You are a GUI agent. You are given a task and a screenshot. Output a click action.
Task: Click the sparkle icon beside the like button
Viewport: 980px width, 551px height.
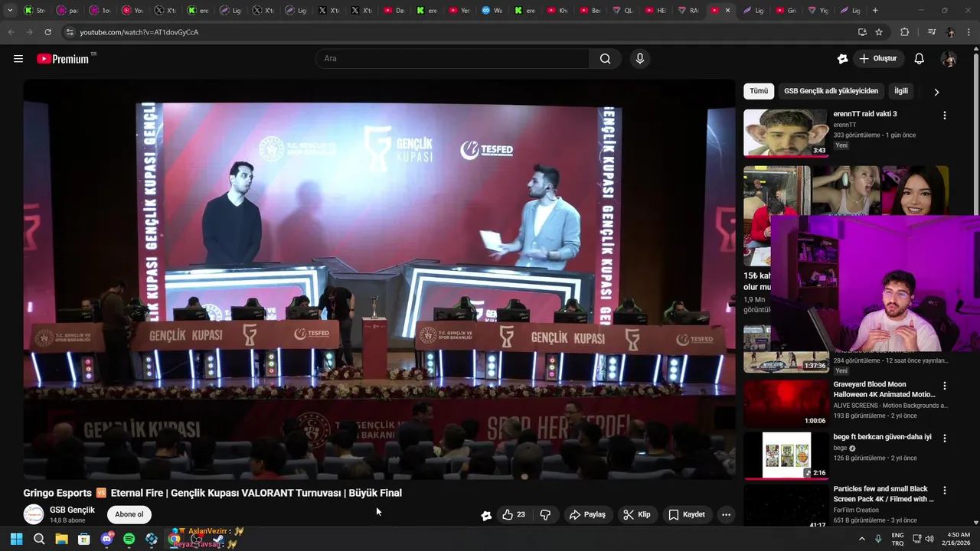pos(486,515)
